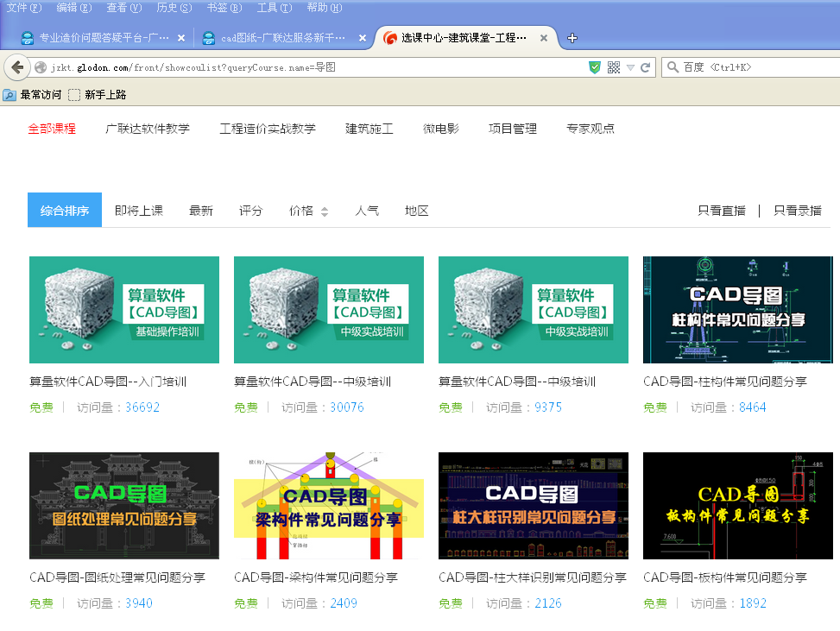Image resolution: width=840 pixels, height=631 pixels.
Task: Open the 帮助 menu
Action: [324, 8]
